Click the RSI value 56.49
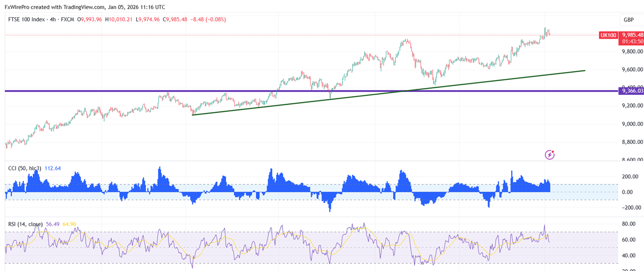Viewport: 644px width, 271px height. 53,224
